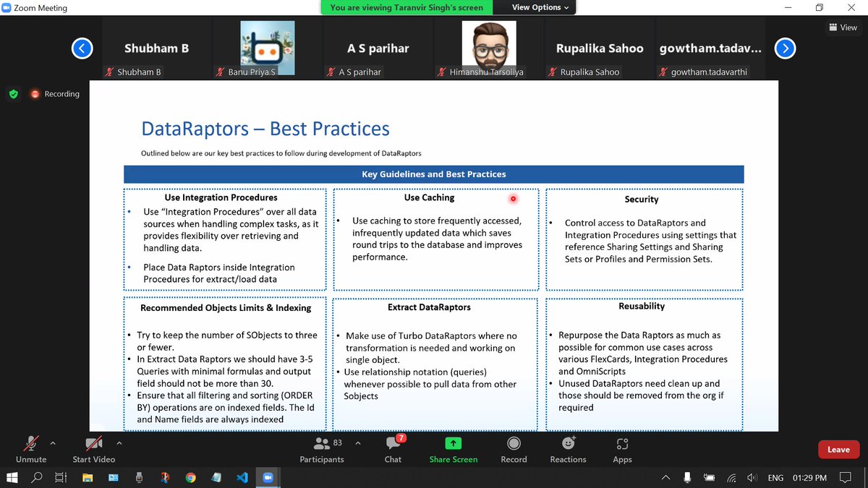Click the 'Use Caching' heading

(429, 197)
